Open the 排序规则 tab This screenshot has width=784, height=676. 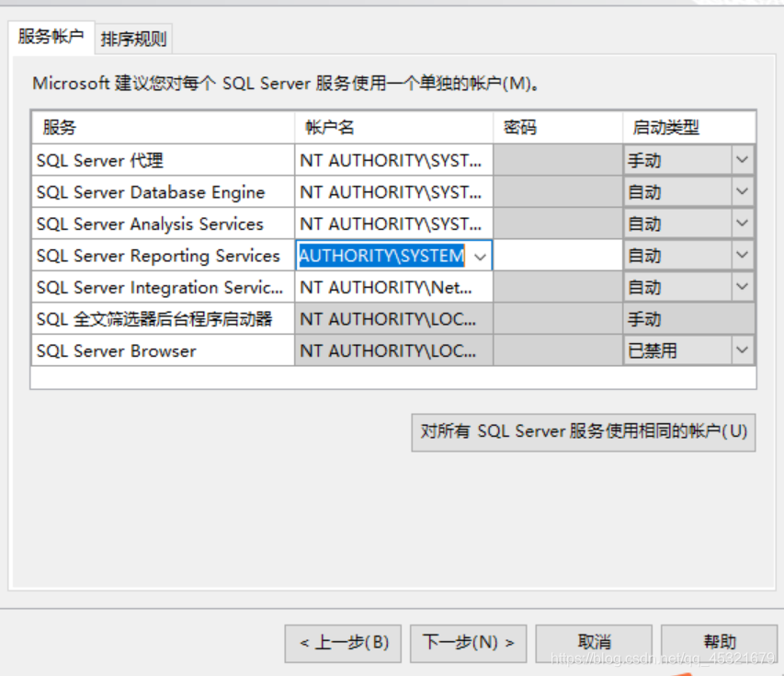tap(133, 39)
